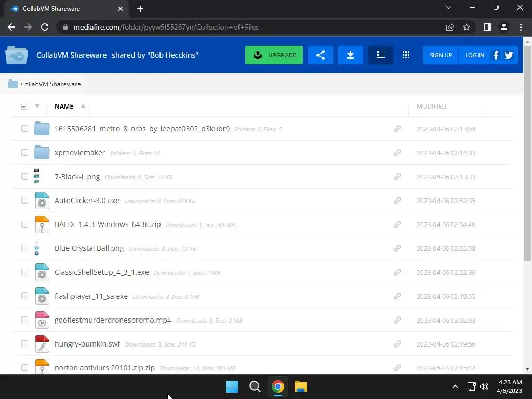Viewport: 532px width, 399px height.
Task: Copy link for flashplayer_11_sa.exe
Action: click(x=397, y=296)
